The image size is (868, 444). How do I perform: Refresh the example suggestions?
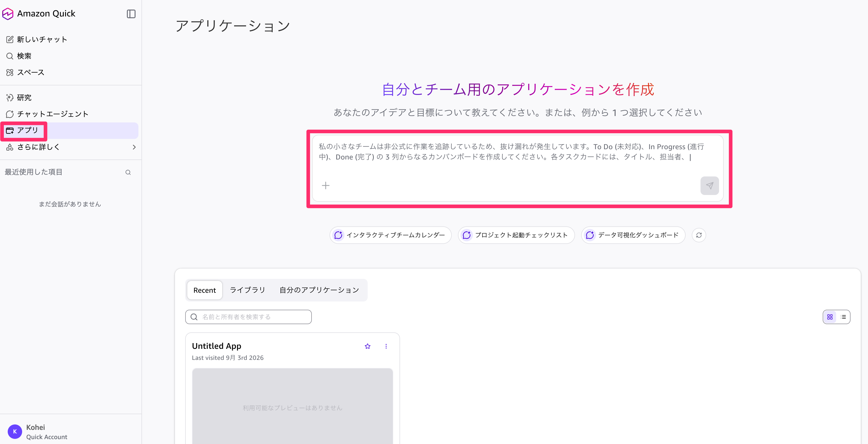[698, 235]
